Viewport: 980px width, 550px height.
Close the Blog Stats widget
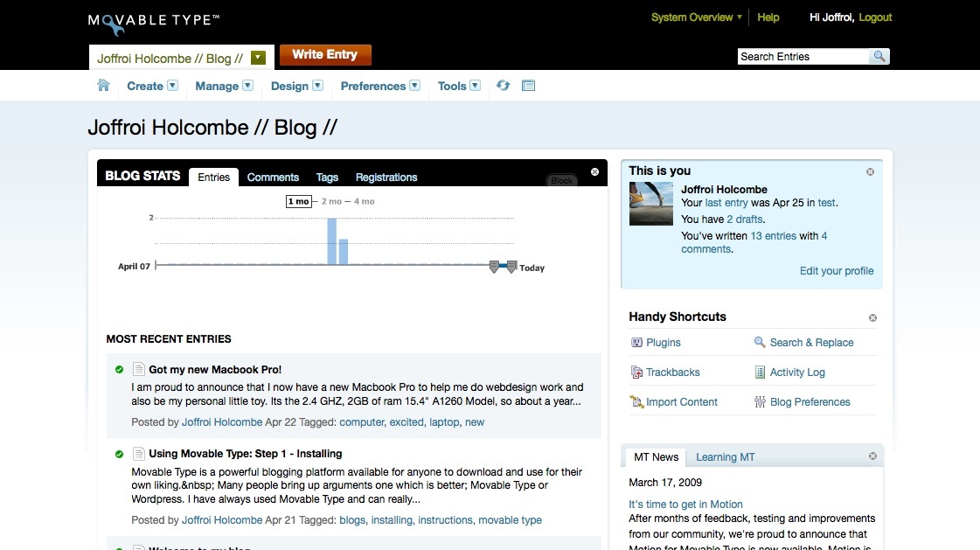pos(595,172)
